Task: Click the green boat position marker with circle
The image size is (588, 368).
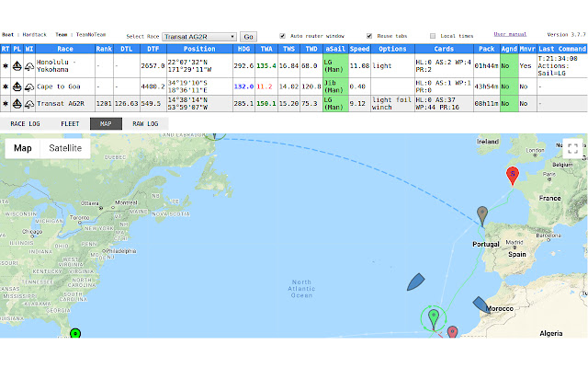Action: pyautogui.click(x=434, y=319)
